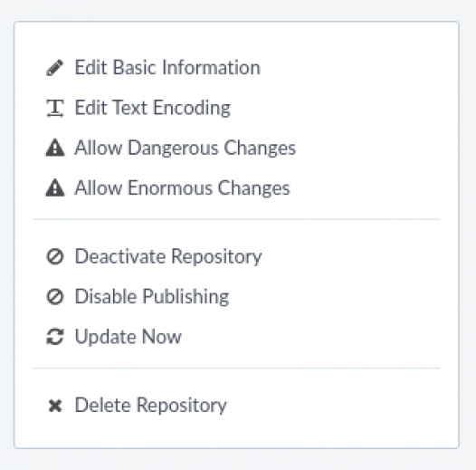Image resolution: width=476 pixels, height=470 pixels.
Task: Click the ban circle icon beside Disable Publishing
Action: (x=55, y=296)
